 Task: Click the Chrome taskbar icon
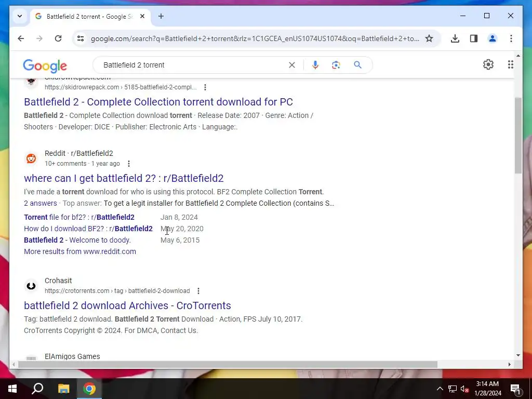[89, 389]
